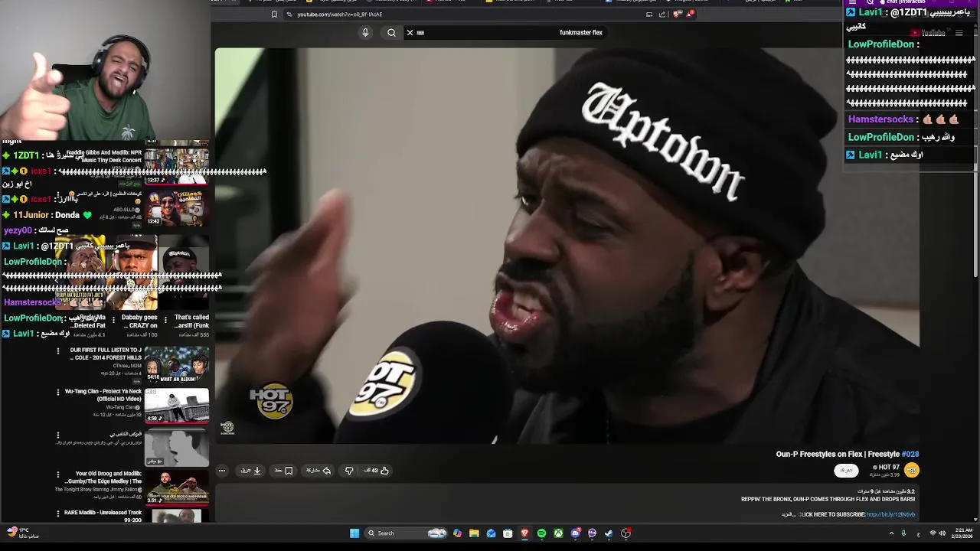
Task: Click the share page icon in the address bar
Action: point(662,15)
